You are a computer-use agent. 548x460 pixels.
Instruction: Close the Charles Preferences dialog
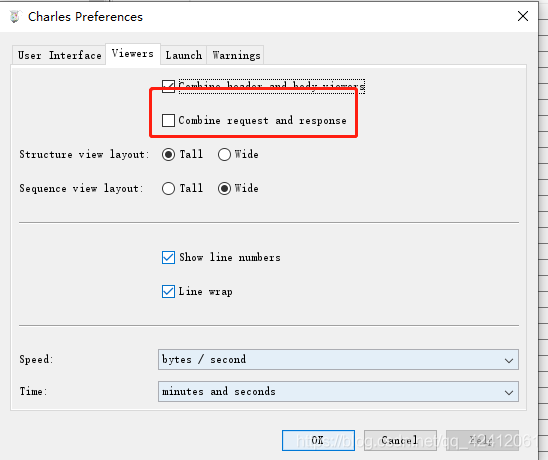point(522,16)
